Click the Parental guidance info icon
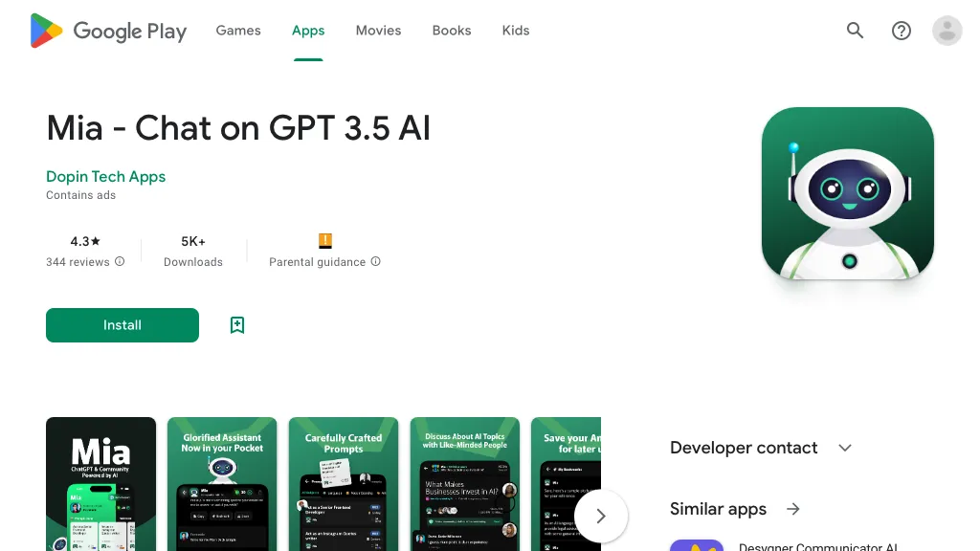Image resolution: width=980 pixels, height=551 pixels. [x=376, y=261]
